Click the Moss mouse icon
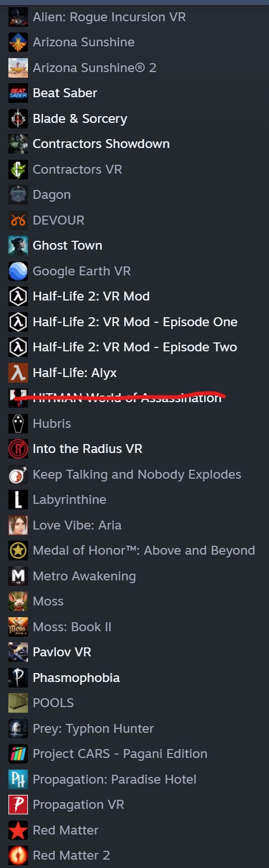Viewport: 269px width, 868px height. tap(18, 601)
